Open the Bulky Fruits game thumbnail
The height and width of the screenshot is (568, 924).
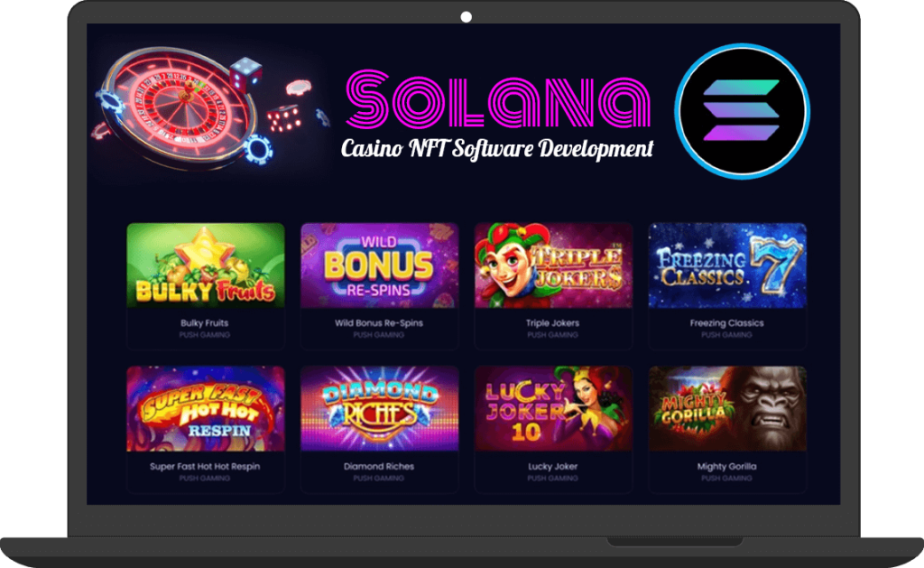tap(206, 265)
